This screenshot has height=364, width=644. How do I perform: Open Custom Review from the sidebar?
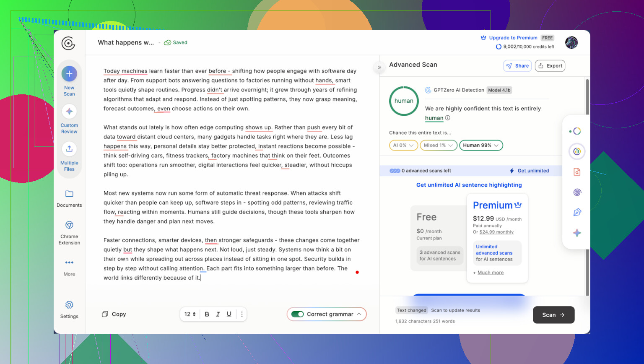[69, 112]
